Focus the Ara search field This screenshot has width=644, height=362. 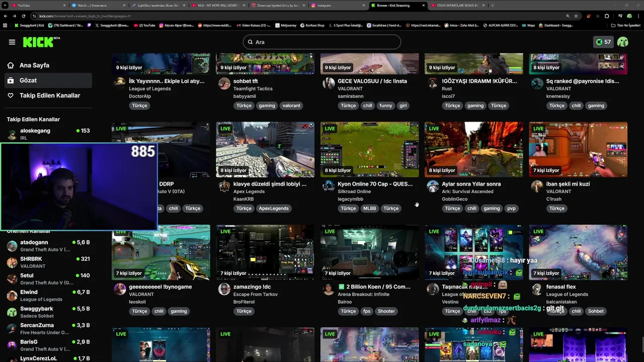[x=322, y=42]
